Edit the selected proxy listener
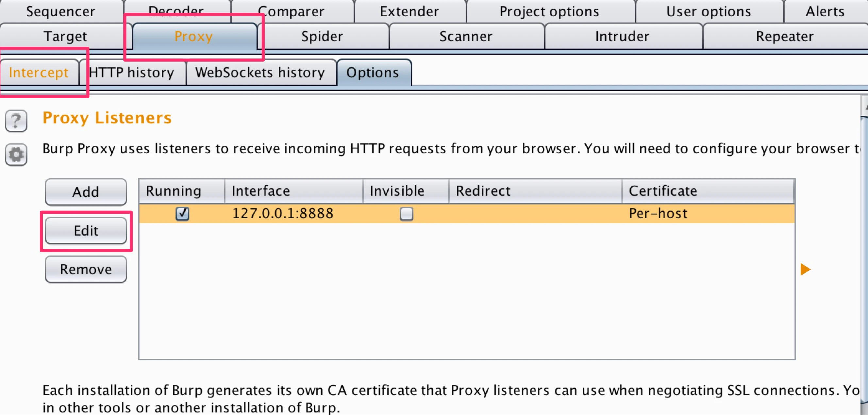 86,231
